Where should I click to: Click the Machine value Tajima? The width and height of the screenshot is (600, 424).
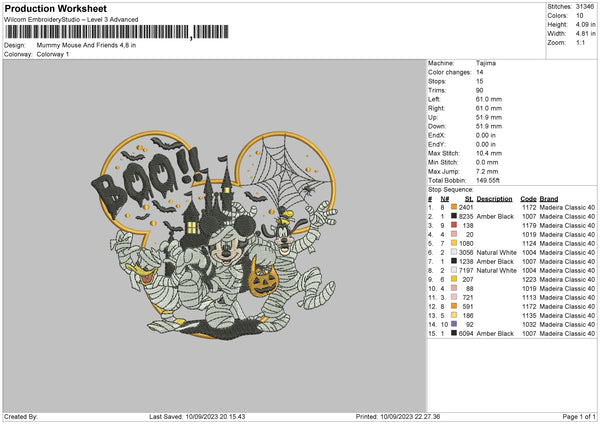(486, 63)
